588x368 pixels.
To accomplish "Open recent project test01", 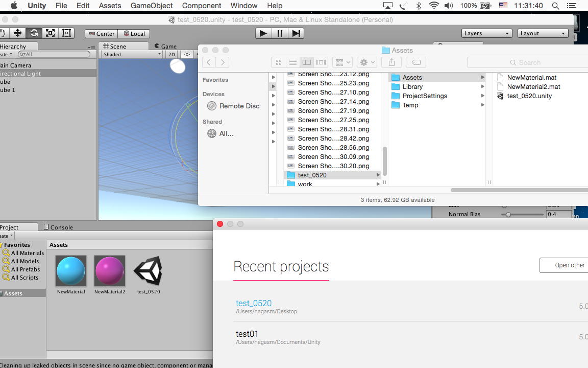I will [247, 334].
